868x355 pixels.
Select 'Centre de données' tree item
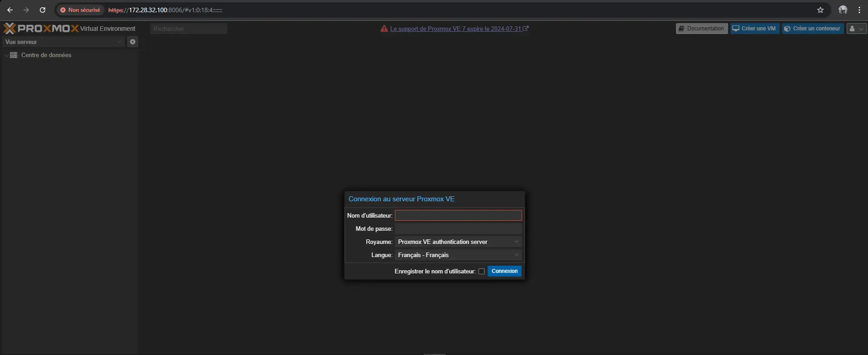tap(46, 55)
